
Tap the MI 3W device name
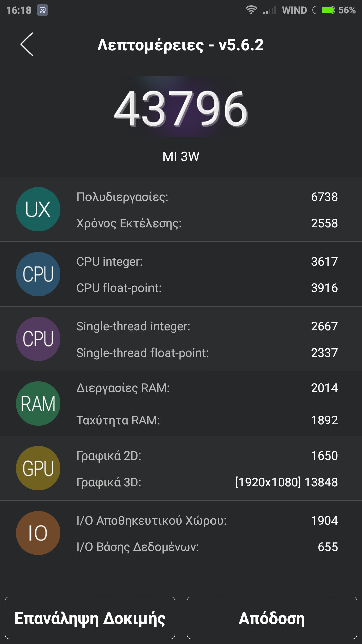(x=181, y=157)
